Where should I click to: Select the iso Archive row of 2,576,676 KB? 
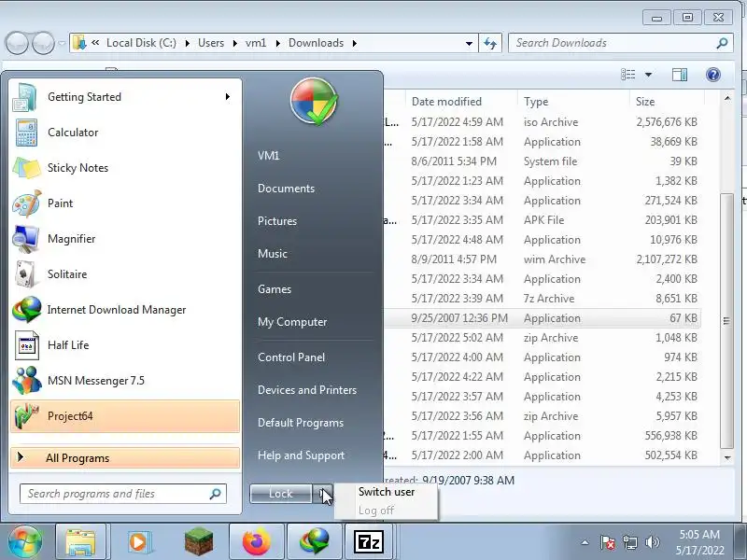543,122
